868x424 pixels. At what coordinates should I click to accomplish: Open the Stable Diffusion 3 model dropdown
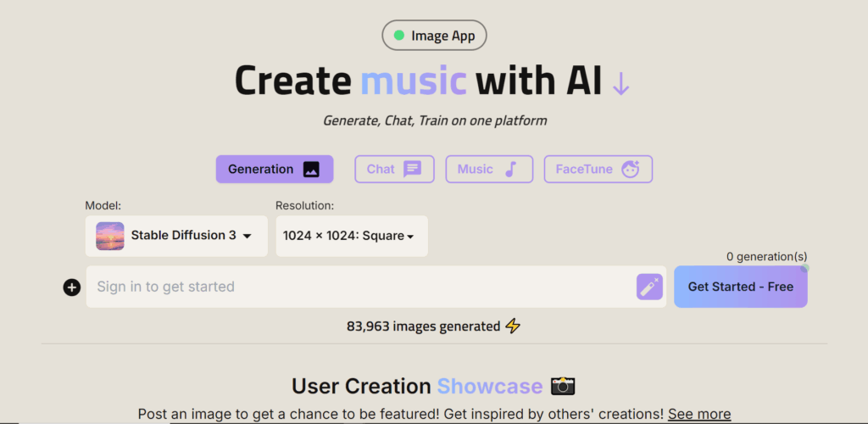(176, 236)
